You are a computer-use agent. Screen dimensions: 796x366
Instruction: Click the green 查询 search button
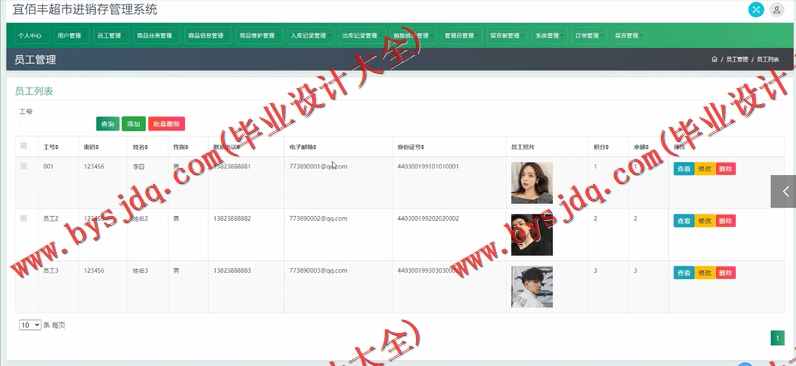coord(108,124)
